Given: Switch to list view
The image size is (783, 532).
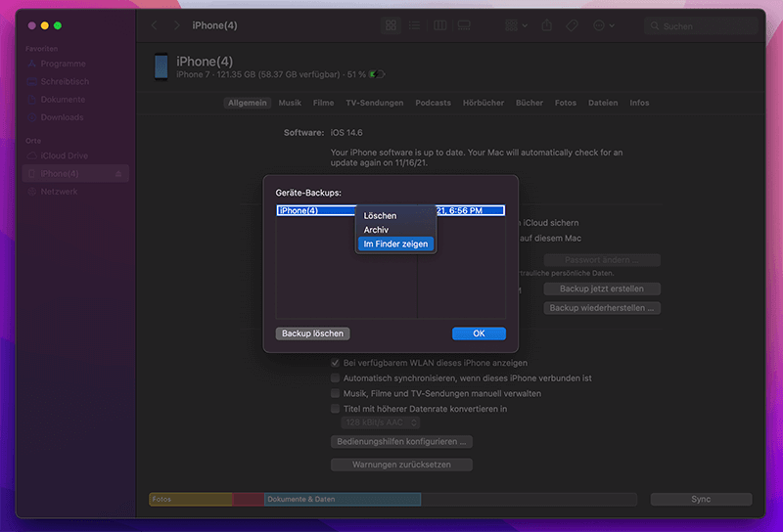Looking at the screenshot, I should (x=414, y=25).
